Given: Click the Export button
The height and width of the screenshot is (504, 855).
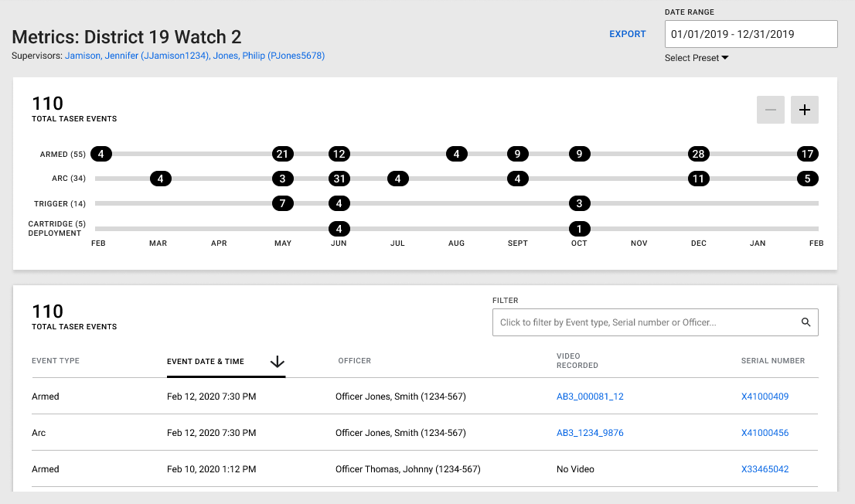Looking at the screenshot, I should [x=627, y=34].
